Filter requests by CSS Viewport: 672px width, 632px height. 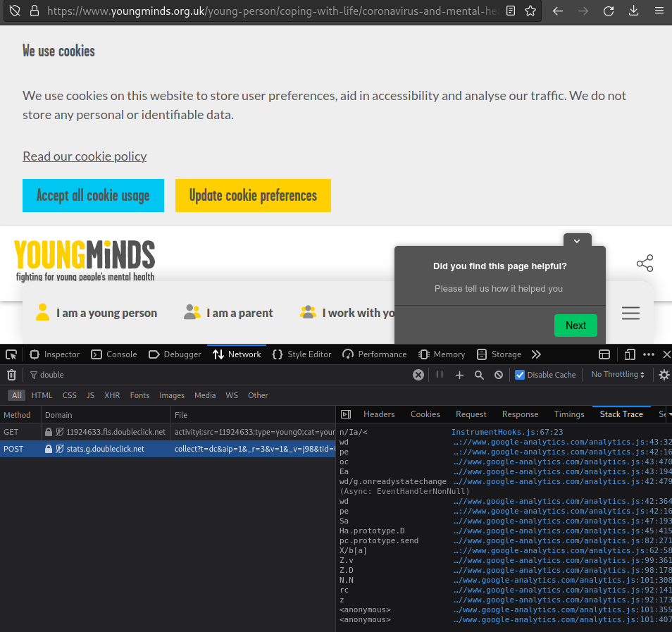[70, 395]
